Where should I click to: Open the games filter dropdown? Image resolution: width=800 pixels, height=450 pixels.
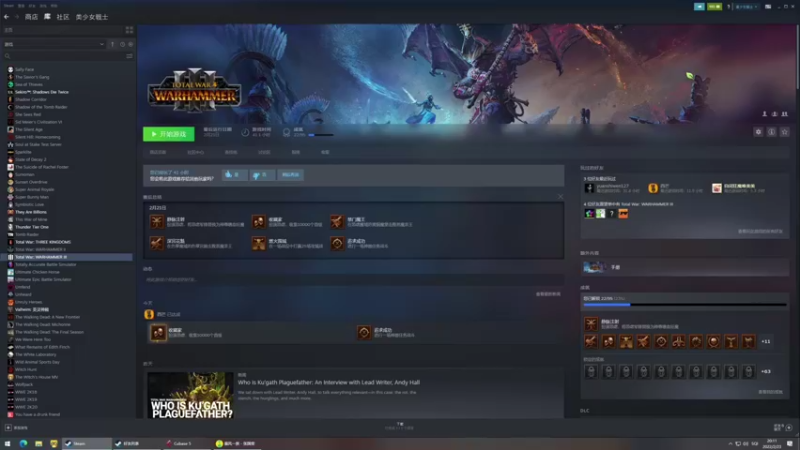click(x=54, y=44)
